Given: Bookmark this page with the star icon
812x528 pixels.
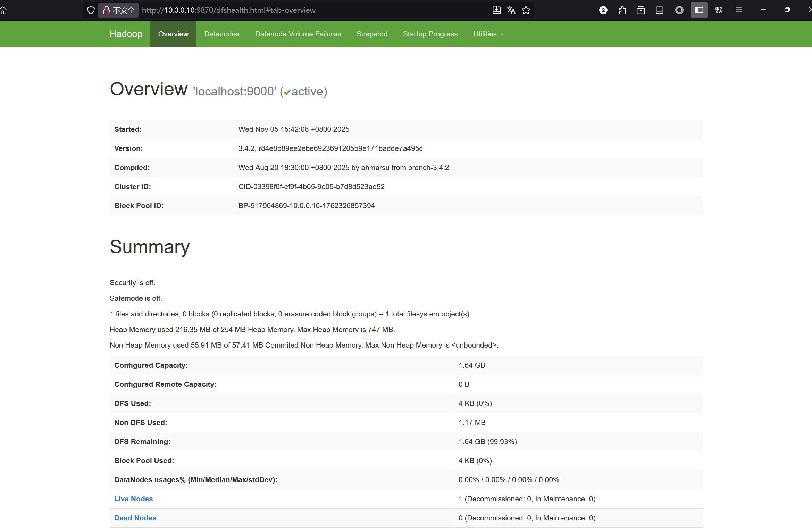Looking at the screenshot, I should point(526,10).
